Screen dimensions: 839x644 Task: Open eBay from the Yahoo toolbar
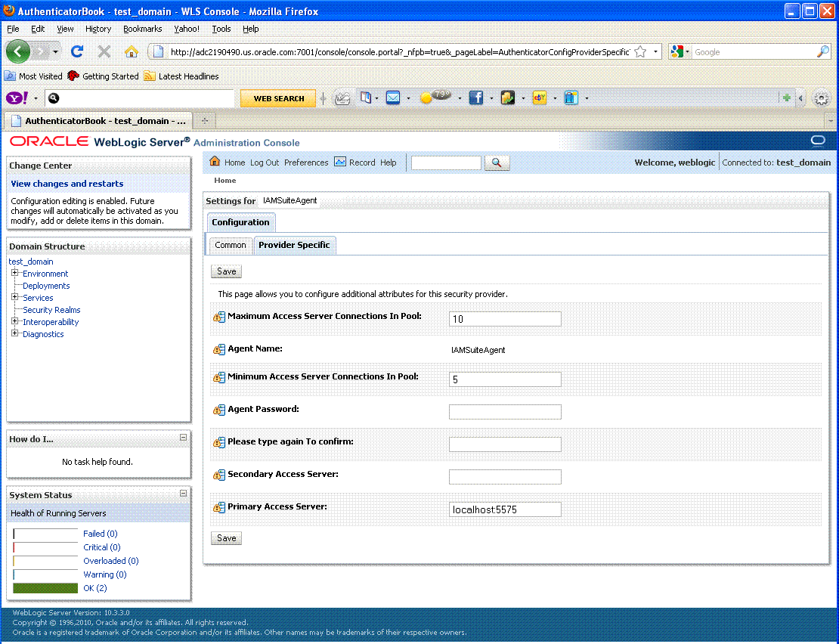[x=539, y=98]
